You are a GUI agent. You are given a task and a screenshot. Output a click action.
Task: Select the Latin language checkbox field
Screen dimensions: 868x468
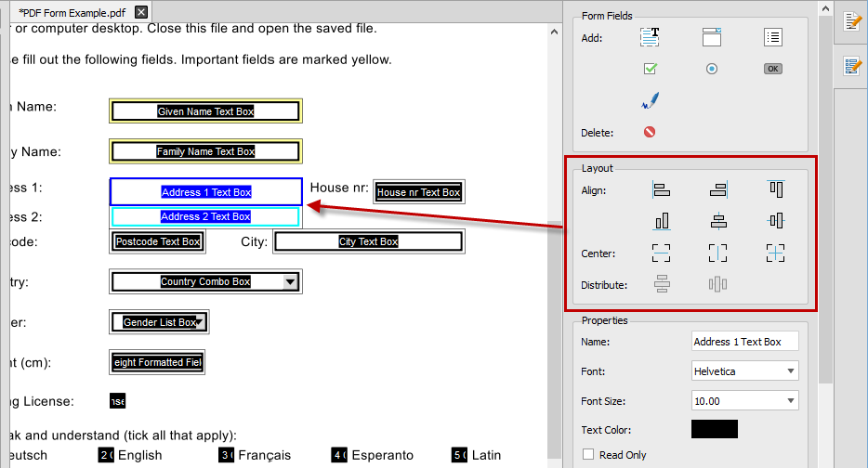click(459, 455)
